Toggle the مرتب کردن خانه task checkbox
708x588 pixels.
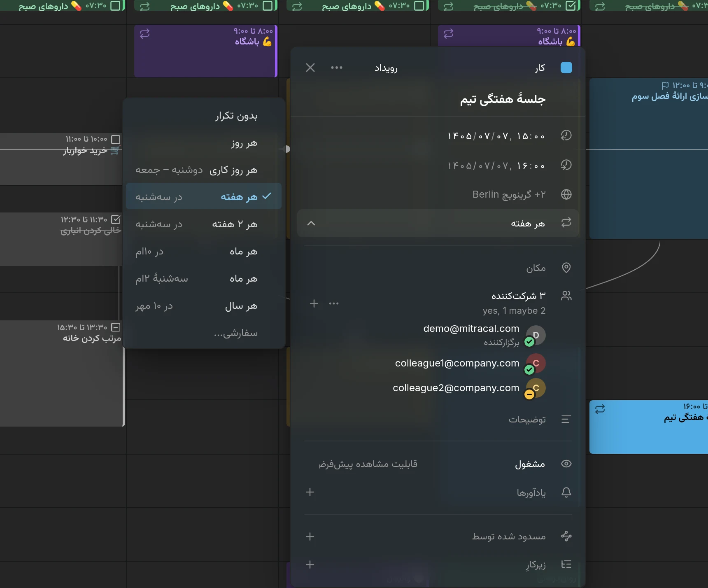point(116,327)
